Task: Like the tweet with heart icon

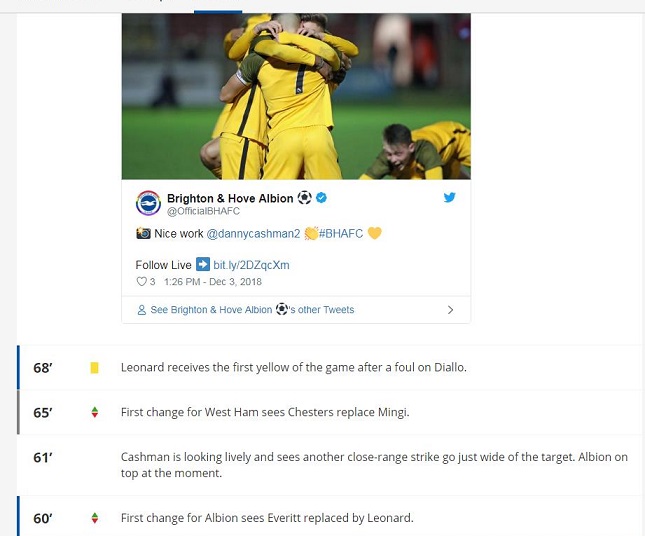Action: tap(142, 282)
